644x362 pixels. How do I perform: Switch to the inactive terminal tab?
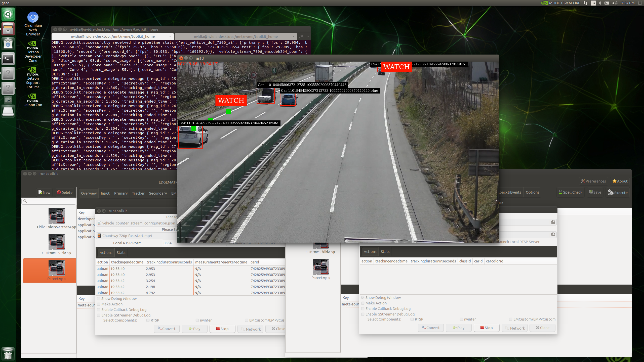pos(235,36)
